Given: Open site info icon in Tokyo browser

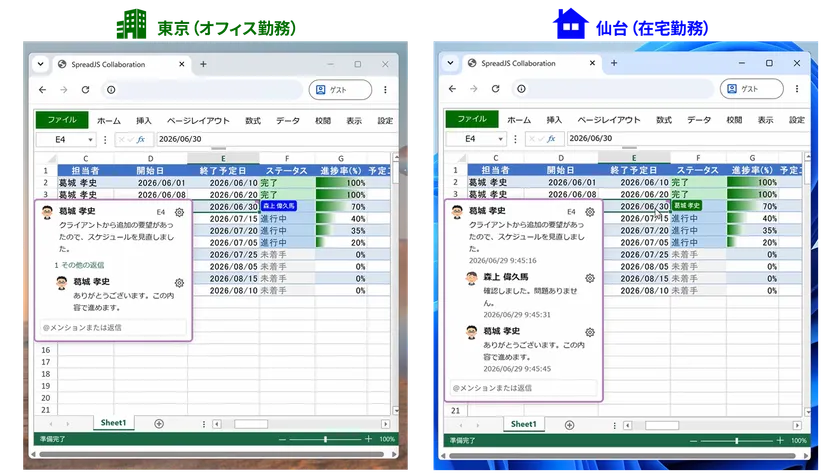Looking at the screenshot, I should point(111,89).
